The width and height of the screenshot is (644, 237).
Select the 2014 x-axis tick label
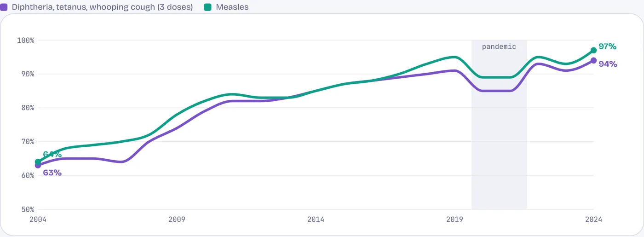pyautogui.click(x=316, y=220)
